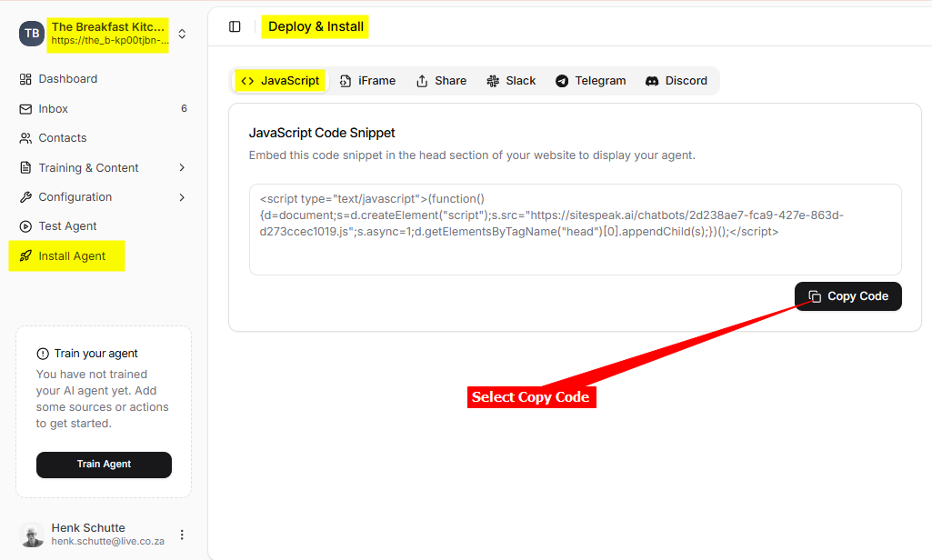Switch to the JavaScript tab
The height and width of the screenshot is (560, 932).
281,81
